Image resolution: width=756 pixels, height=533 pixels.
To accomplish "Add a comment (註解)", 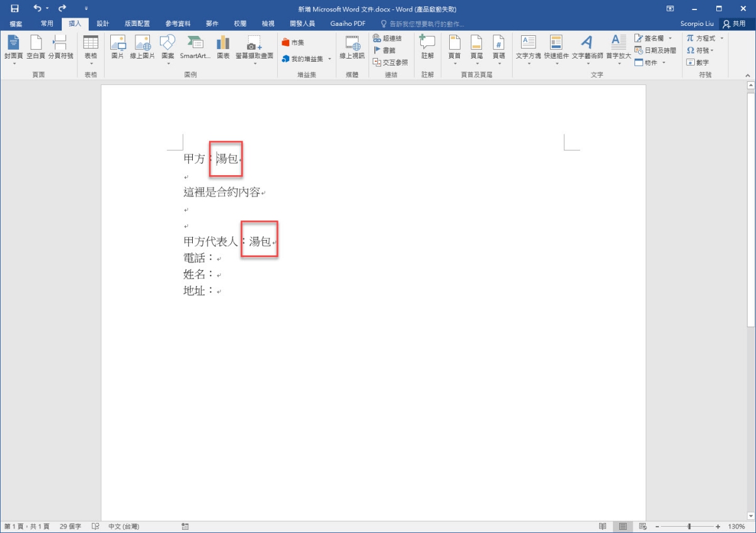I will coord(427,48).
